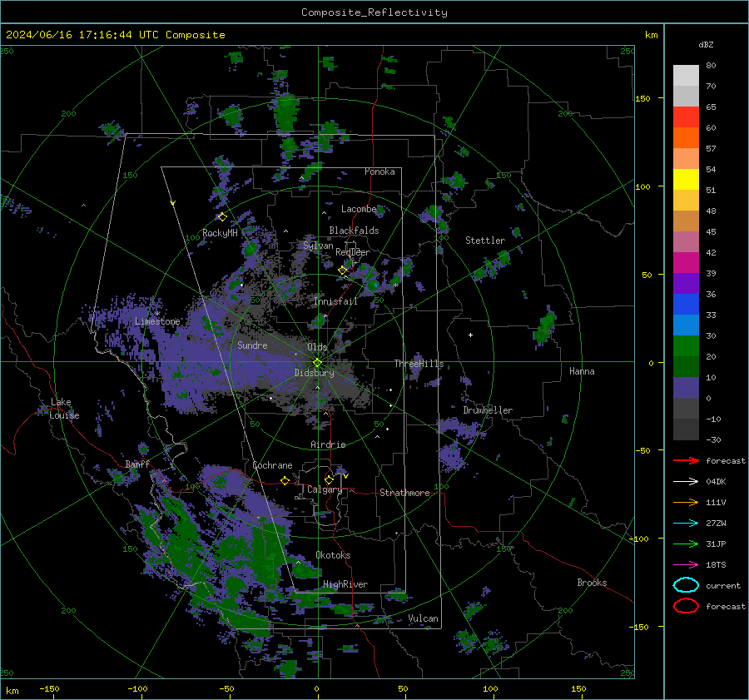Click the Banff town label
749x700 pixels.
(x=137, y=464)
